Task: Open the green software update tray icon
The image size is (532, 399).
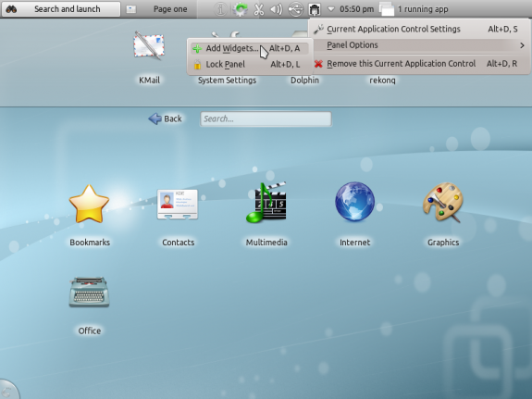Action: 240,9
